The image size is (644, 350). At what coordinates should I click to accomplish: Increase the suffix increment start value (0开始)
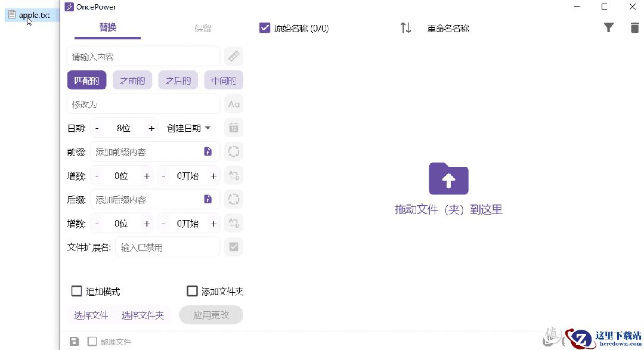click(213, 224)
